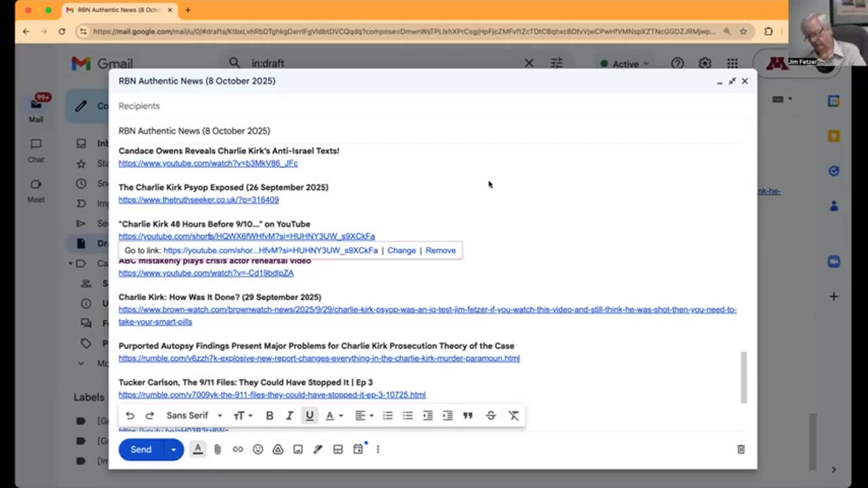
Task: Insert a numbered list
Action: (x=388, y=415)
